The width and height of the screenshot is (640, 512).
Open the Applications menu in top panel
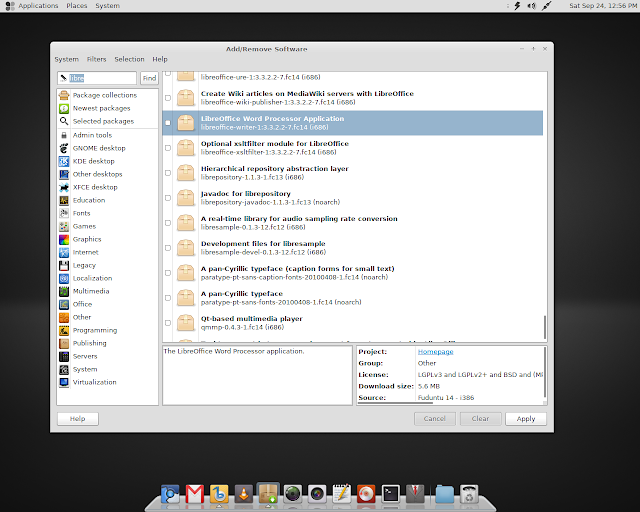tap(38, 6)
